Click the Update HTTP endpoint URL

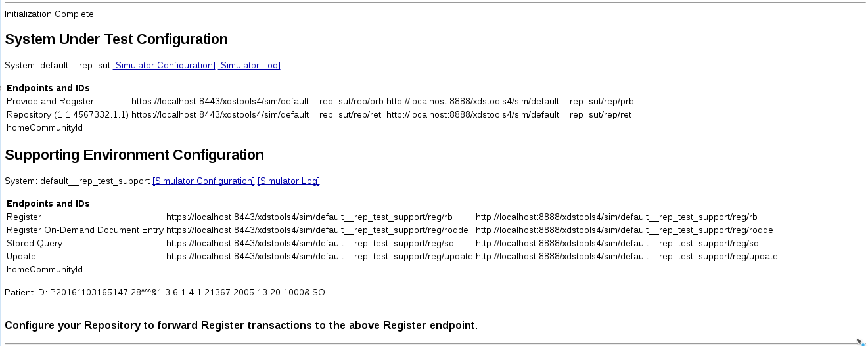[x=626, y=257]
